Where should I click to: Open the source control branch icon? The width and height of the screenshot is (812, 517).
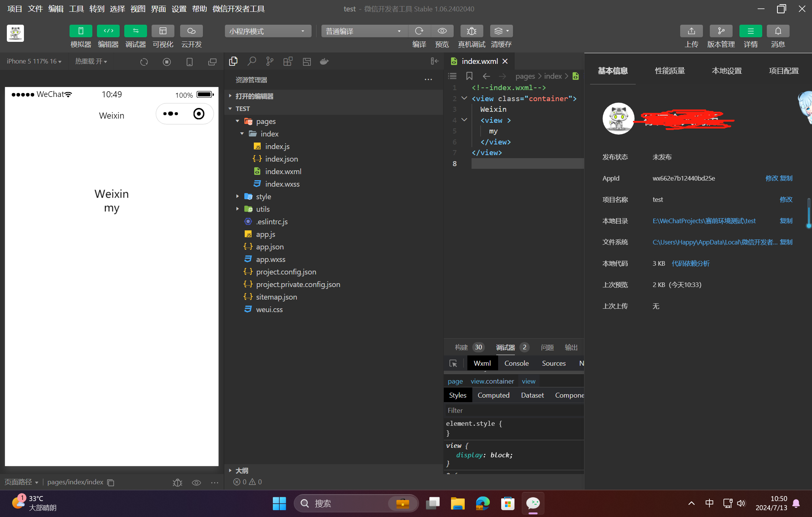click(x=270, y=61)
